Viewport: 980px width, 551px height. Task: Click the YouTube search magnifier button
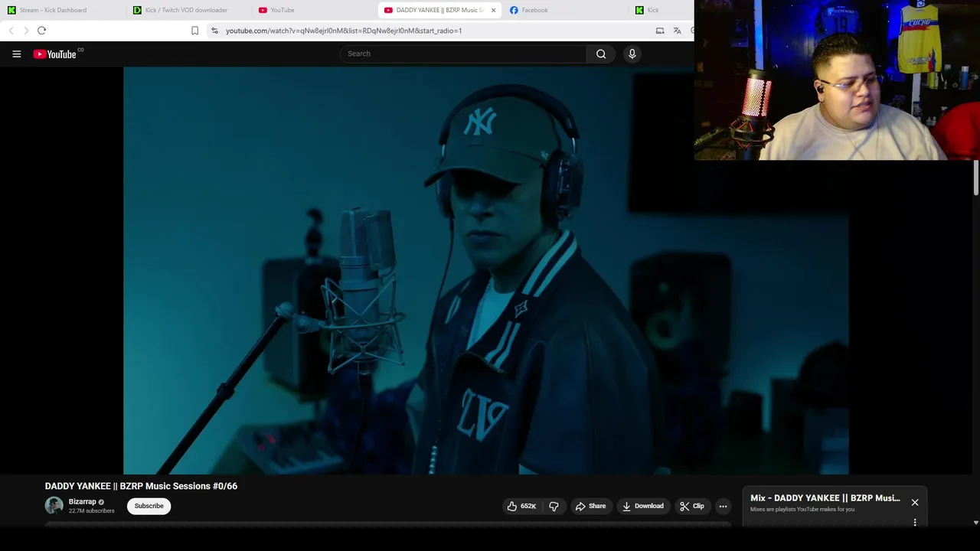[x=601, y=54]
